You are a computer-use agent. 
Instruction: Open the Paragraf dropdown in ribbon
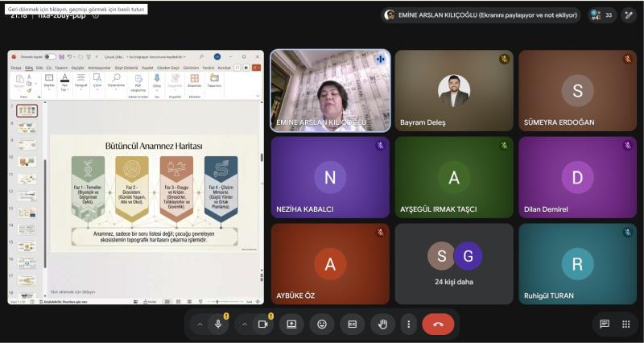coord(81,81)
